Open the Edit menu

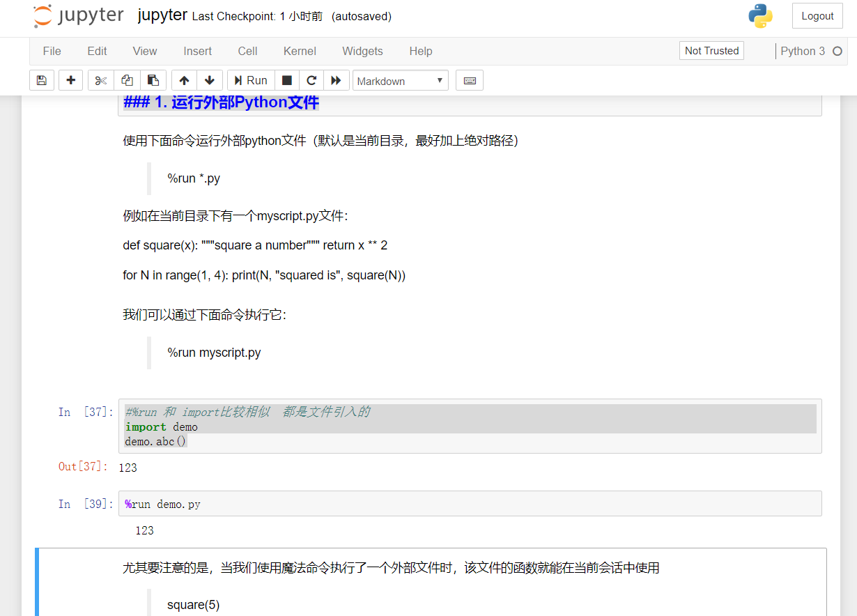(x=97, y=51)
